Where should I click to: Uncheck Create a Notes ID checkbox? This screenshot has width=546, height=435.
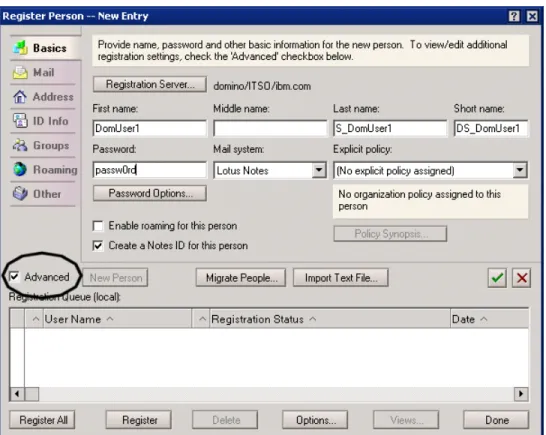[98, 246]
